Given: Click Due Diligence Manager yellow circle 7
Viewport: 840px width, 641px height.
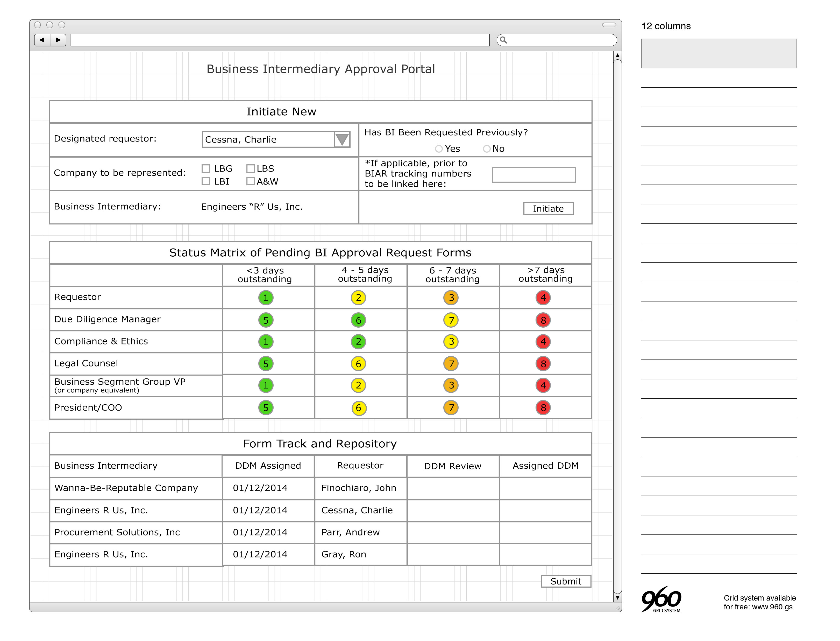Looking at the screenshot, I should click(451, 320).
